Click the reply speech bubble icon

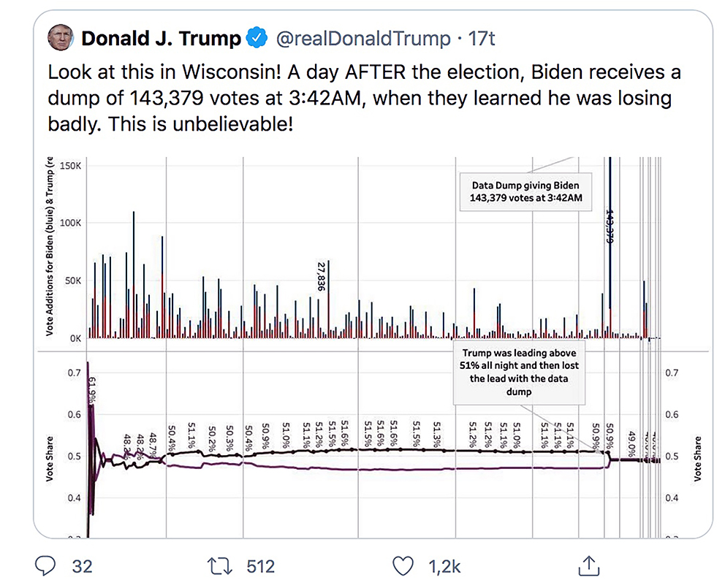click(46, 566)
